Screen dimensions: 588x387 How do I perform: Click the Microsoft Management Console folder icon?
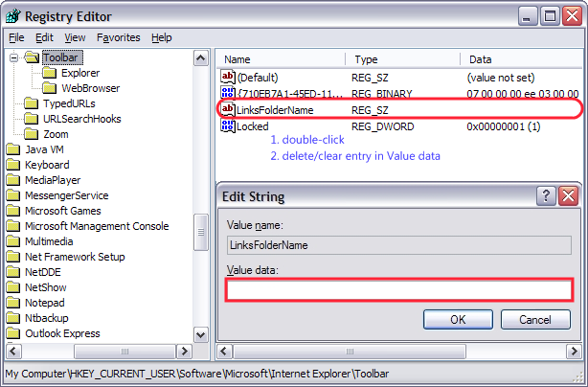pyautogui.click(x=13, y=226)
